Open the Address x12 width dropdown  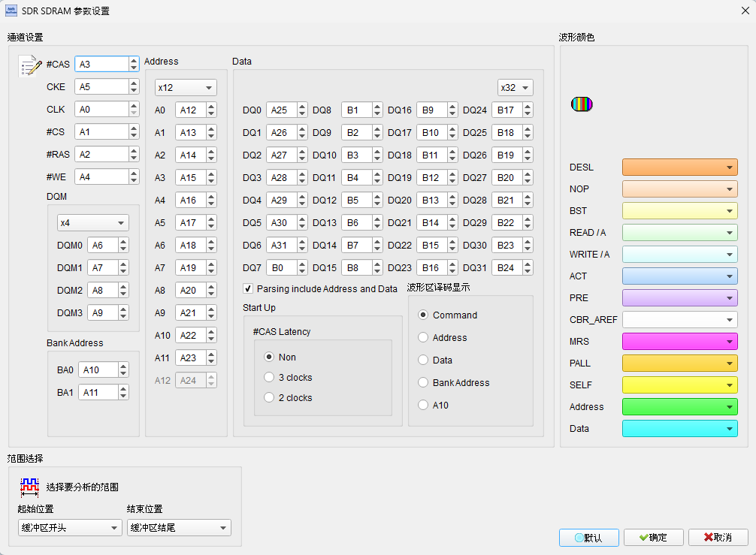point(186,88)
